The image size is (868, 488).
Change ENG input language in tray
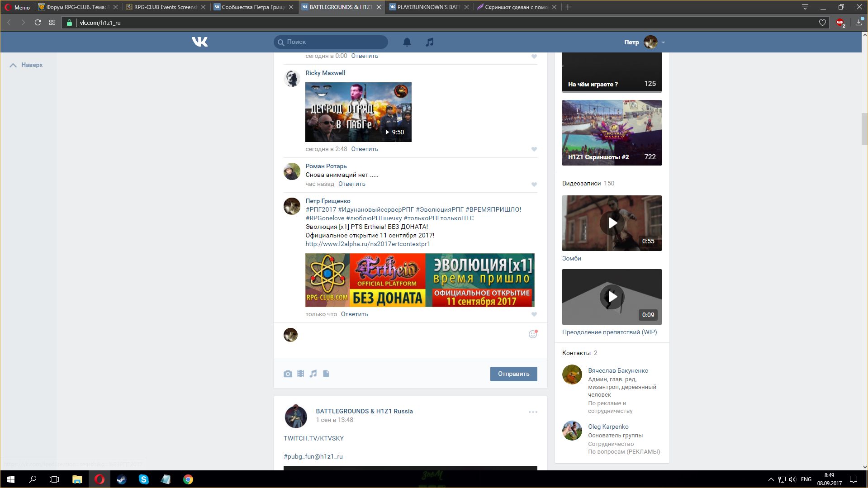(x=806, y=479)
